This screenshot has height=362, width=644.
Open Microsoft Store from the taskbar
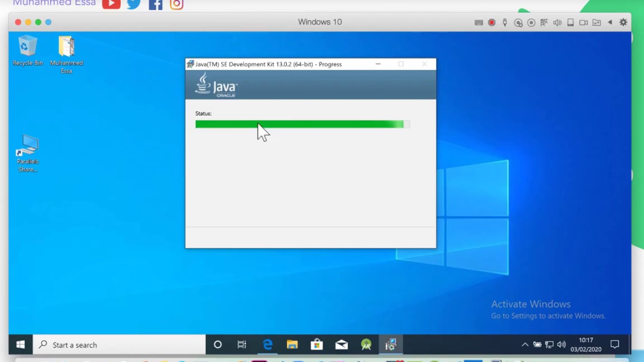coord(316,345)
